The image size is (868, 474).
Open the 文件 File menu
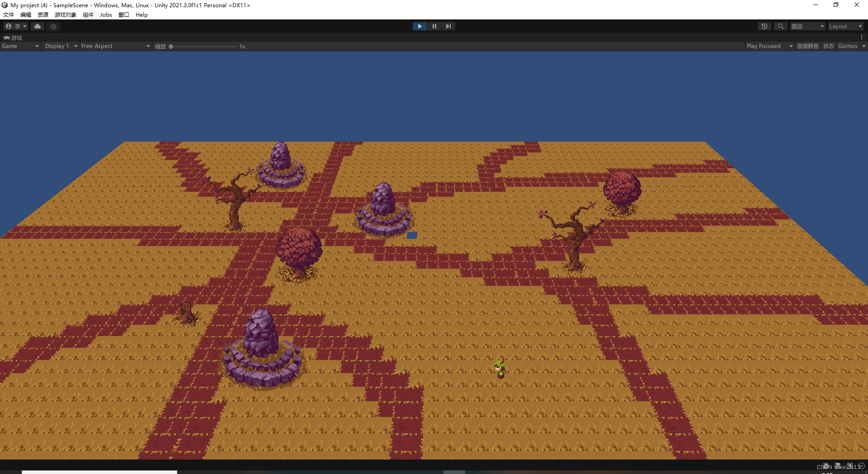9,14
